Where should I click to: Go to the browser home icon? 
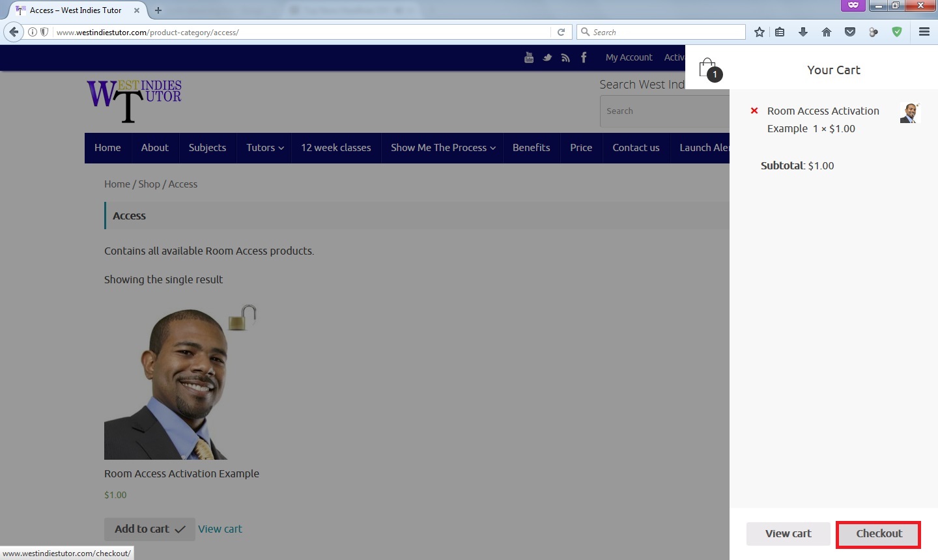pos(827,32)
